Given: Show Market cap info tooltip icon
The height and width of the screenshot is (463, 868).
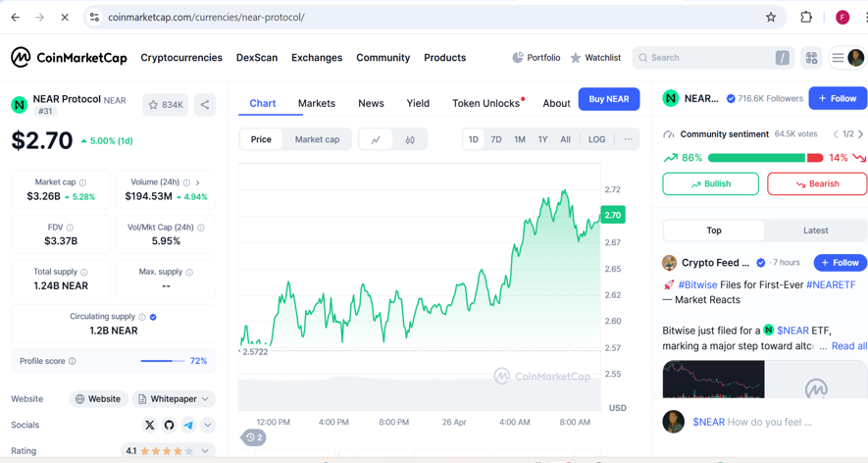Looking at the screenshot, I should [x=82, y=182].
